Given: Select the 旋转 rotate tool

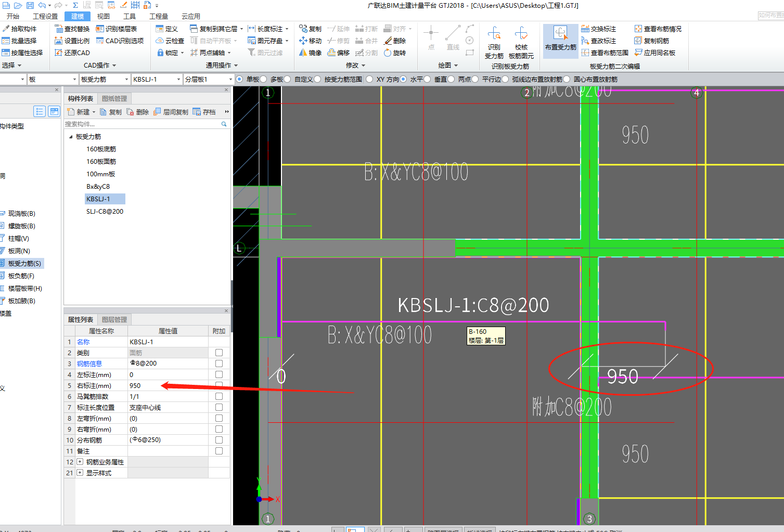Looking at the screenshot, I should click(395, 53).
